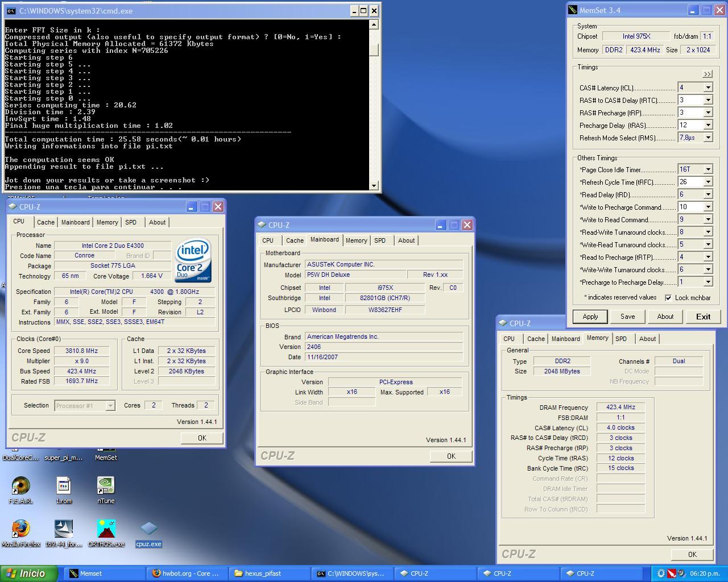Image resolution: width=728 pixels, height=582 pixels.
Task: Open the Refresh Mode Select dropdown
Action: point(708,138)
